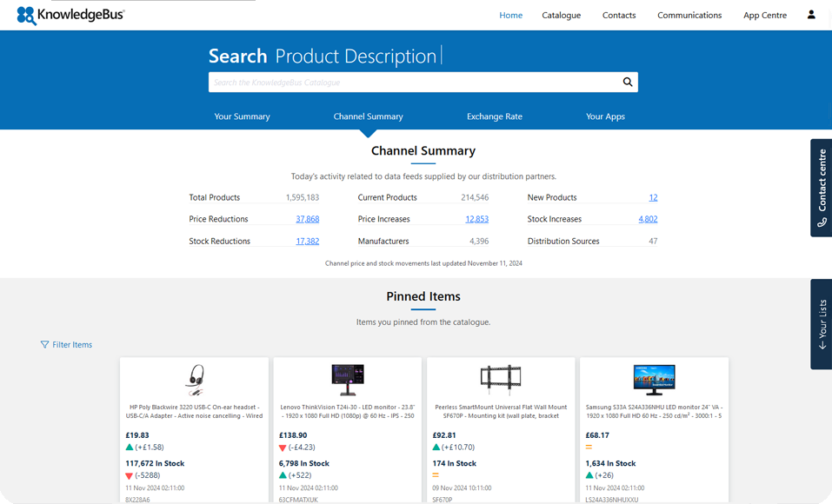The height and width of the screenshot is (504, 832).
Task: Click the Total Products value 1,595,183
Action: 303,197
